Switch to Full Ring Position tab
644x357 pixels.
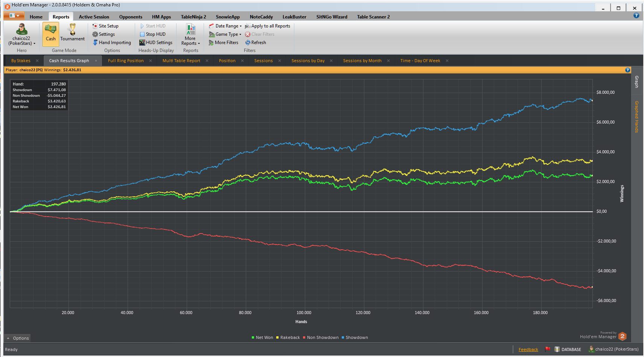pos(126,61)
